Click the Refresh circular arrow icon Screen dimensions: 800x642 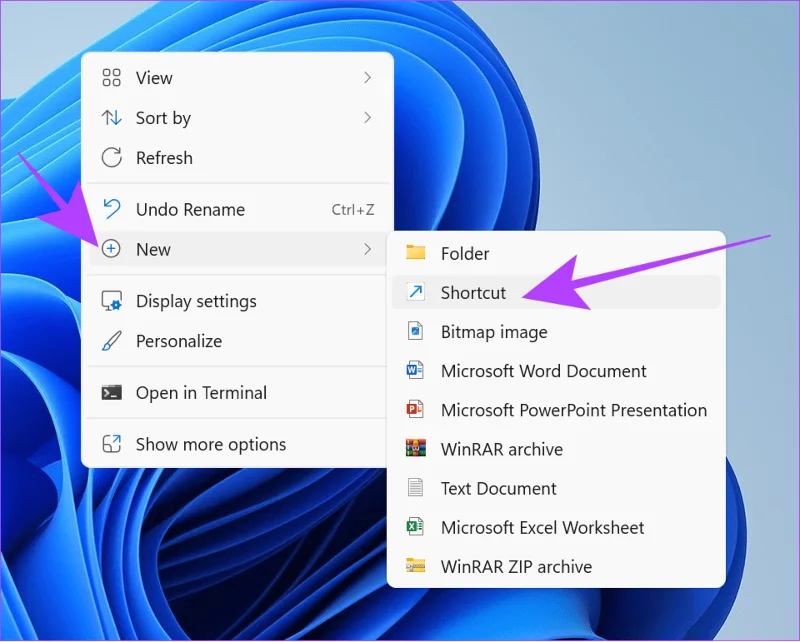pyautogui.click(x=111, y=158)
